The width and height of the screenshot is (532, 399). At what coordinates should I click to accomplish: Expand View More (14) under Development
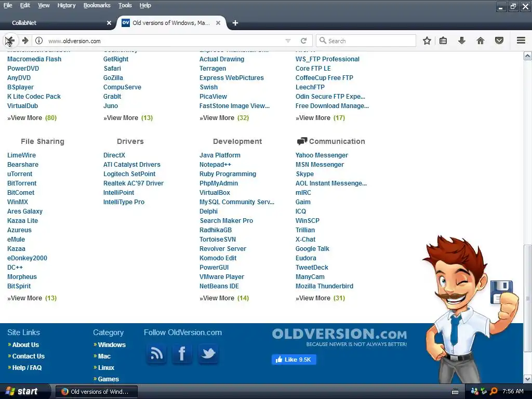tap(224, 298)
